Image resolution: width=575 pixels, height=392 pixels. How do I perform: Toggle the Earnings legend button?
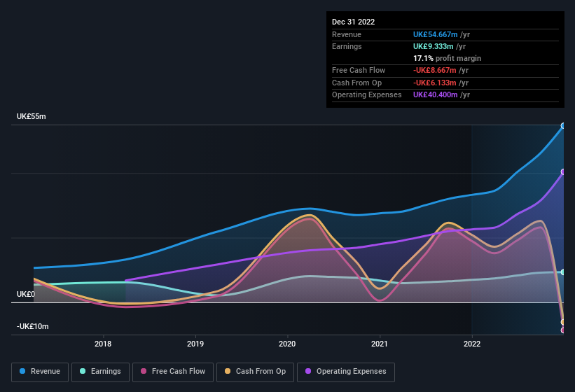click(100, 372)
